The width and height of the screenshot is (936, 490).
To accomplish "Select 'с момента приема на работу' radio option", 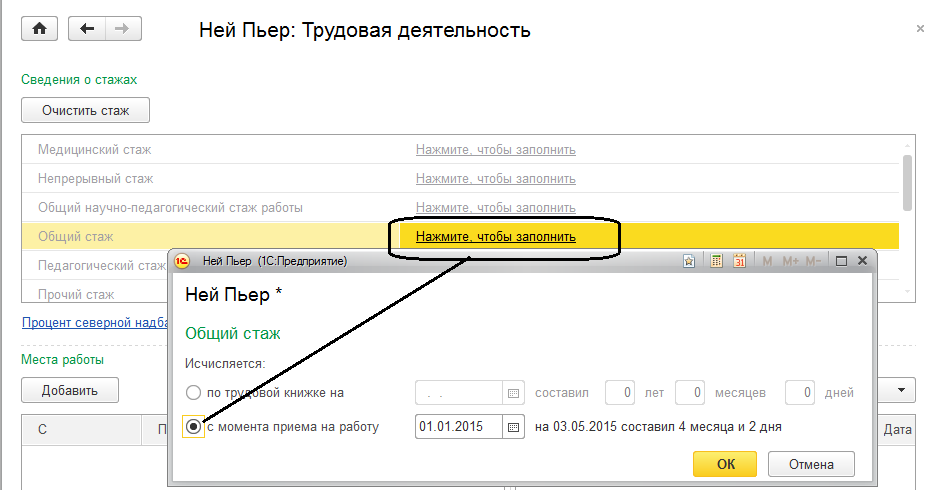I will pyautogui.click(x=193, y=427).
